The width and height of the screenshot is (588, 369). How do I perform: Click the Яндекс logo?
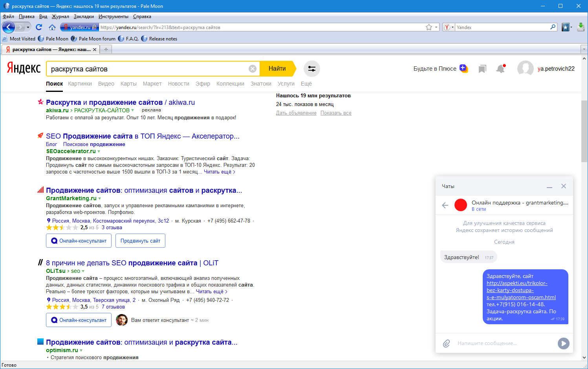click(x=24, y=68)
